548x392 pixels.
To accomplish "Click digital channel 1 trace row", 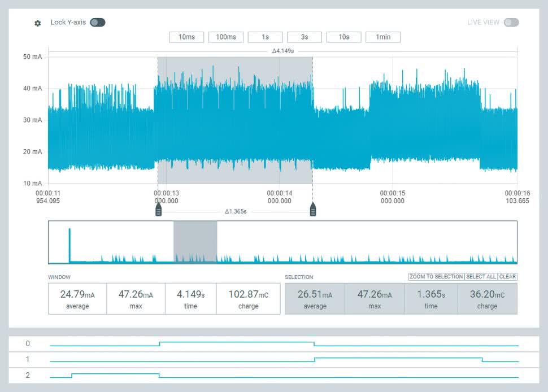I will pyautogui.click(x=282, y=359).
